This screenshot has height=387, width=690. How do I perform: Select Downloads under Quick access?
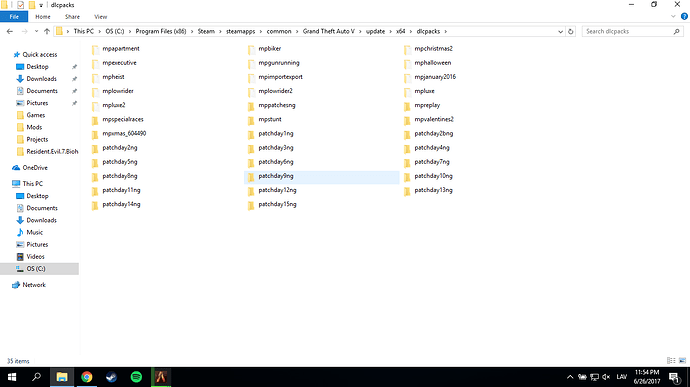(41, 79)
